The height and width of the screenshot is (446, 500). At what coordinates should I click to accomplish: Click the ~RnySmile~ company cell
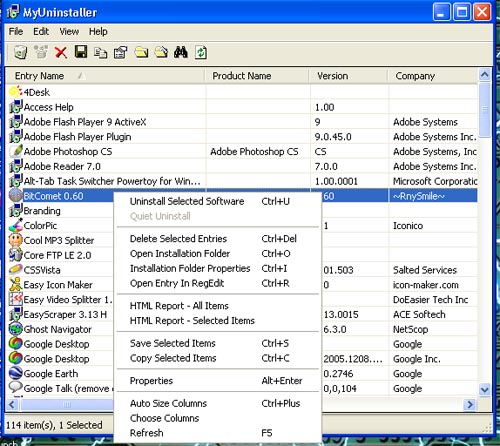(433, 196)
